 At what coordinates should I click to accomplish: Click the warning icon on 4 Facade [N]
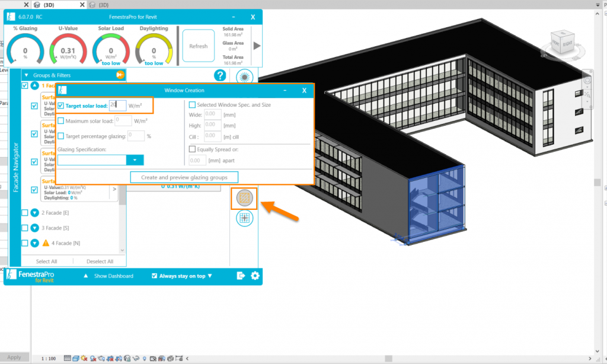coord(46,243)
